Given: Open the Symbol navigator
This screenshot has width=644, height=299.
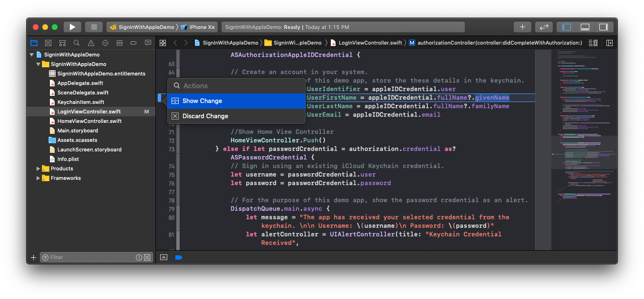Looking at the screenshot, I should (62, 43).
